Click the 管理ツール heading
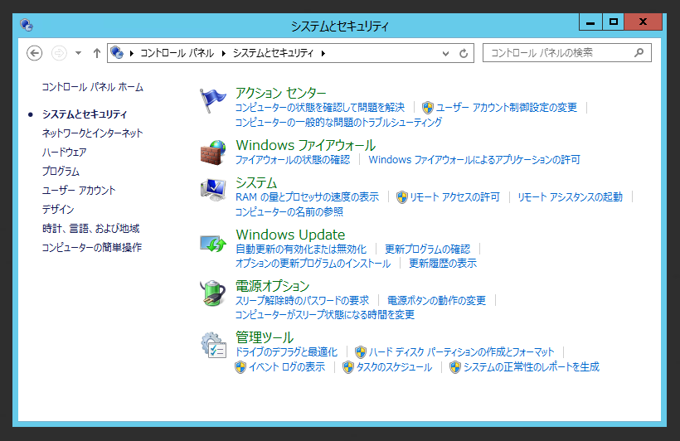The height and width of the screenshot is (441, 680). pyautogui.click(x=264, y=337)
